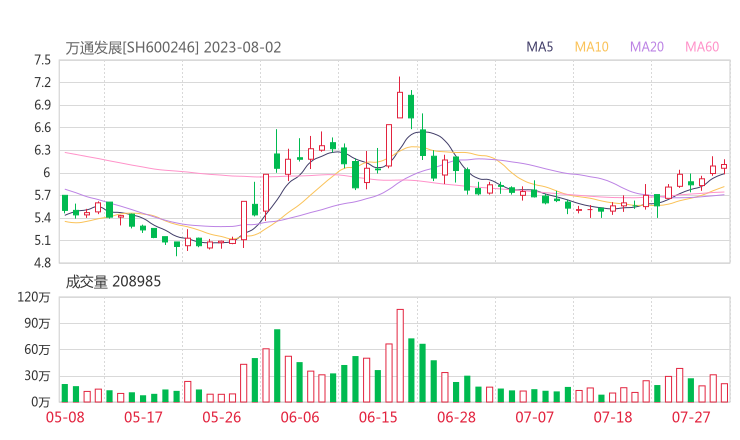This screenshot has height=440, width=740.
Task: Click the 7.5 price axis label
Action: [x=42, y=60]
